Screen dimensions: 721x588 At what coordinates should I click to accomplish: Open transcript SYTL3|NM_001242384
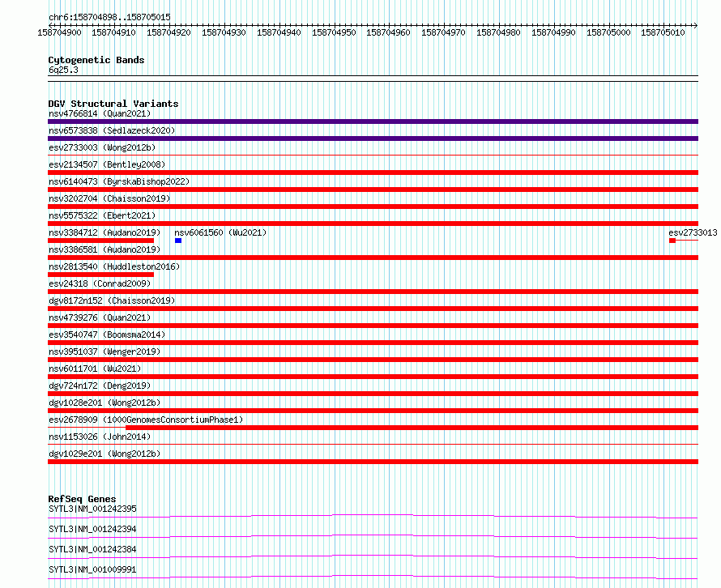(x=92, y=549)
